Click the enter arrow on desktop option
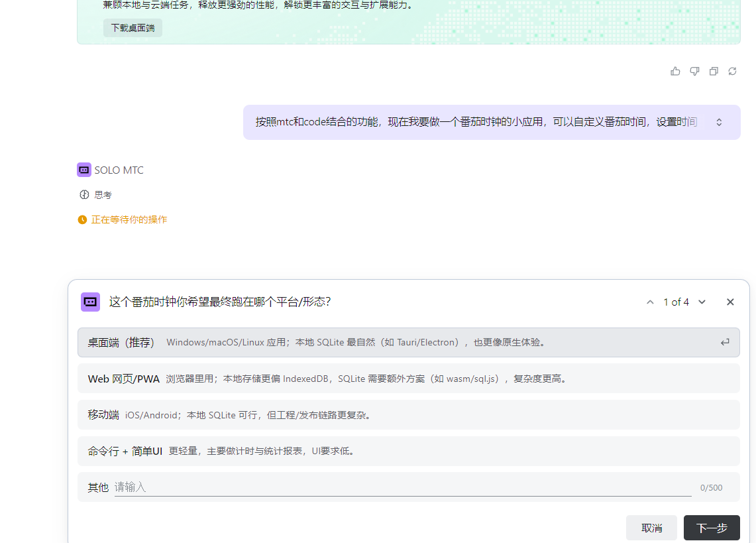756x543 pixels. click(x=725, y=342)
